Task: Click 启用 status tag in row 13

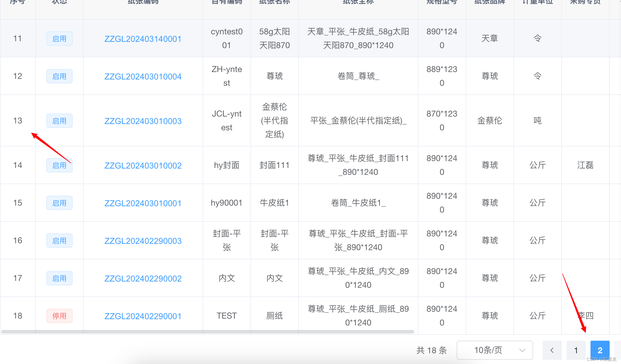Action: click(59, 121)
